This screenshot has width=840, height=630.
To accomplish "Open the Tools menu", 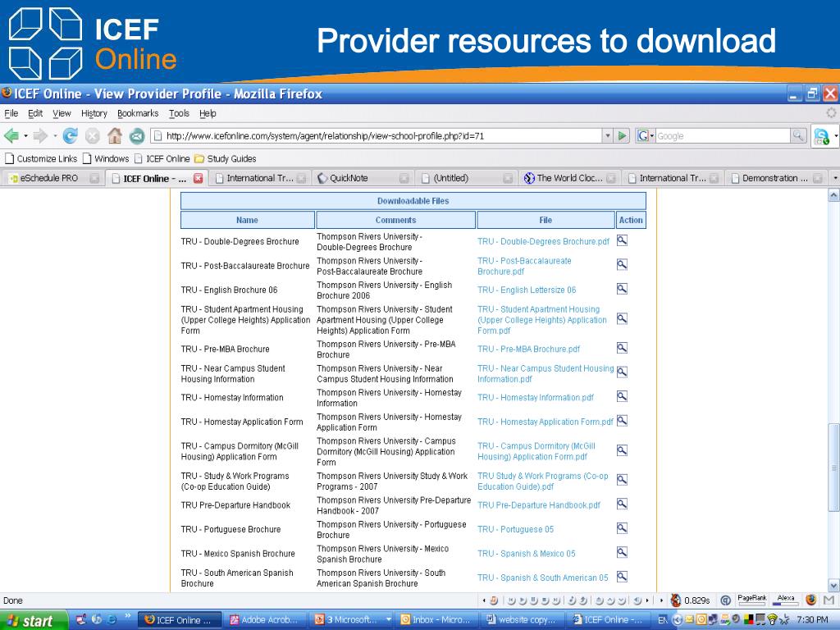I will coord(179,113).
